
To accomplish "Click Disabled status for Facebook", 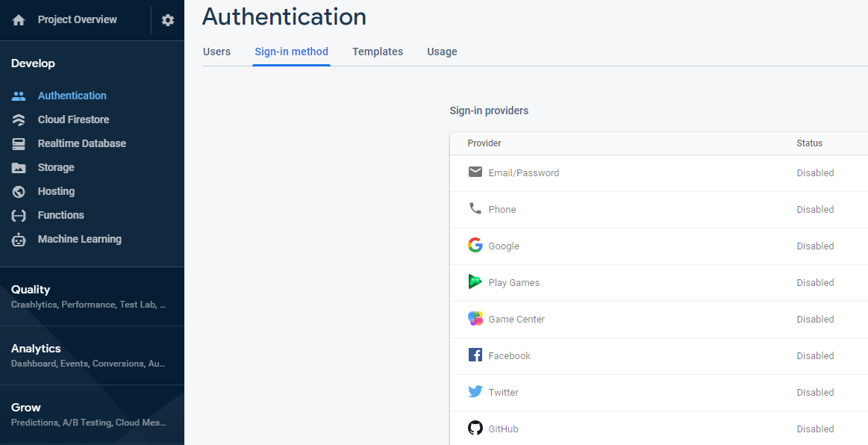I will pyautogui.click(x=815, y=355).
